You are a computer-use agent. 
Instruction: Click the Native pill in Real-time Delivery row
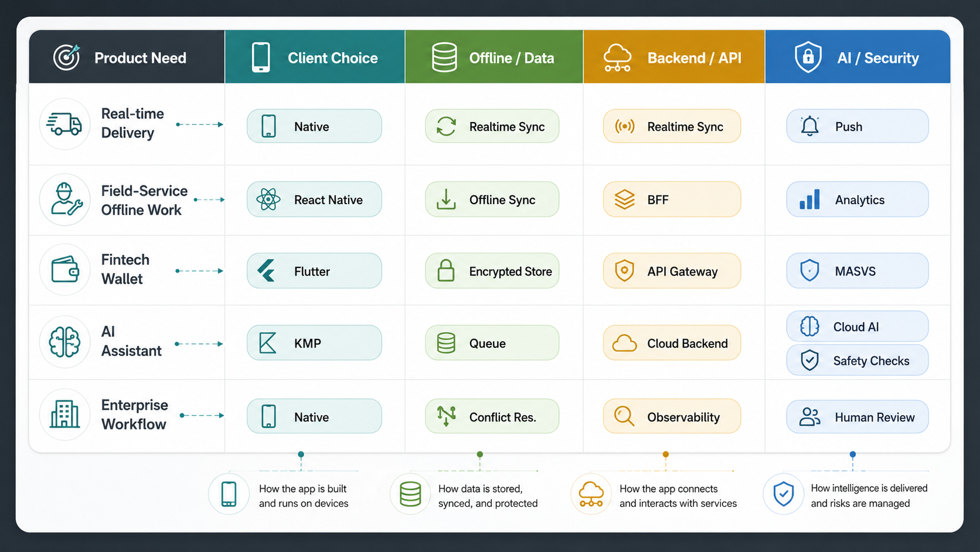click(x=314, y=126)
